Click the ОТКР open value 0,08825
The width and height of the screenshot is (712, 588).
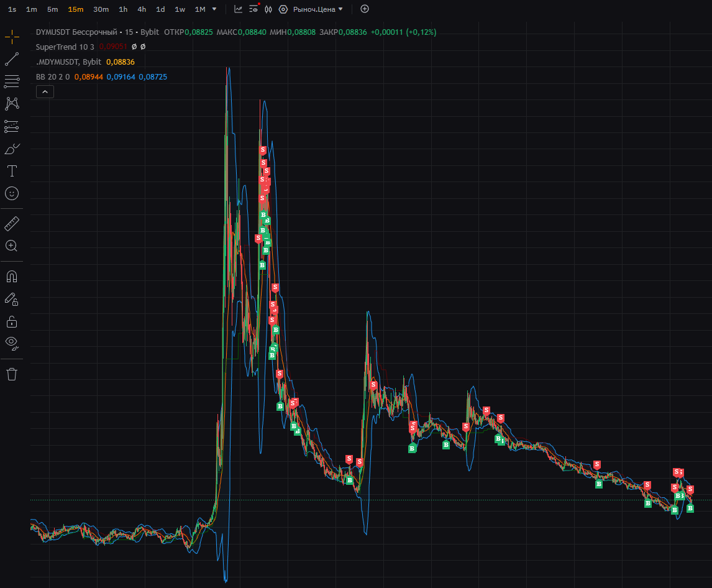coord(198,32)
